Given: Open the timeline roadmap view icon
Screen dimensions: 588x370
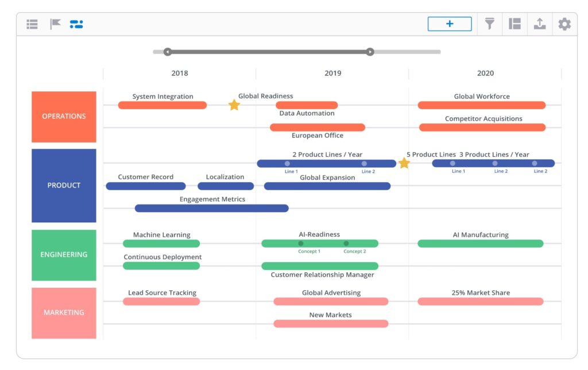Looking at the screenshot, I should [x=76, y=24].
